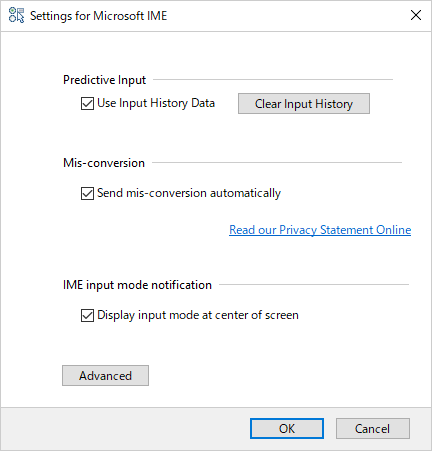Viewport: 432px width, 451px height.
Task: Click the divider line beside Predictive Input
Action: click(x=273, y=80)
